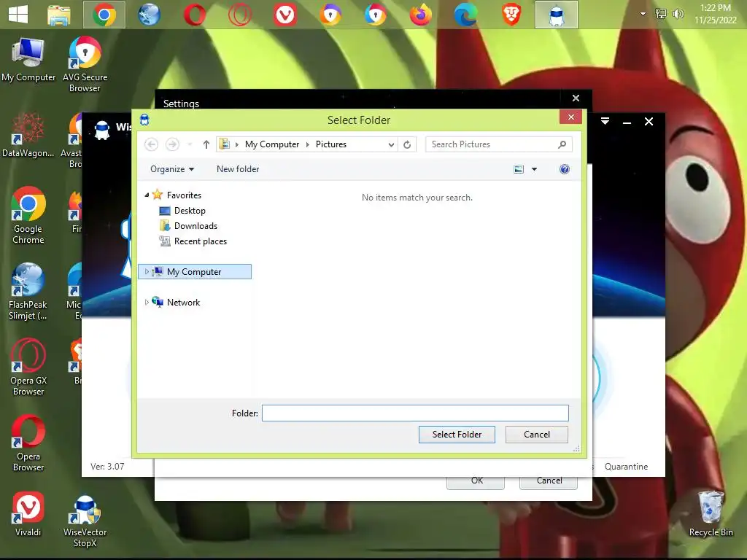747x560 pixels.
Task: Show hidden system tray icons
Action: point(643,14)
